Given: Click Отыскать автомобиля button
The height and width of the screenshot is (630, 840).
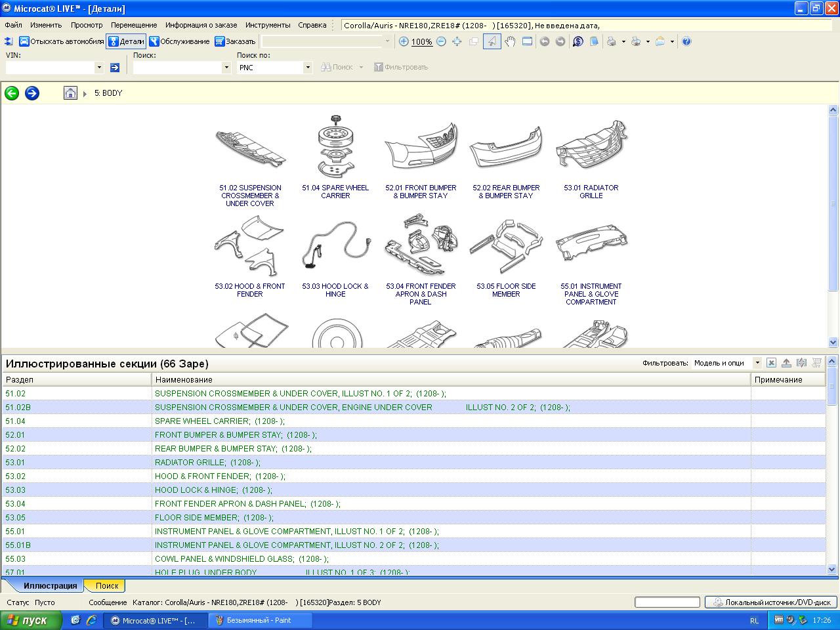Looking at the screenshot, I should (61, 41).
